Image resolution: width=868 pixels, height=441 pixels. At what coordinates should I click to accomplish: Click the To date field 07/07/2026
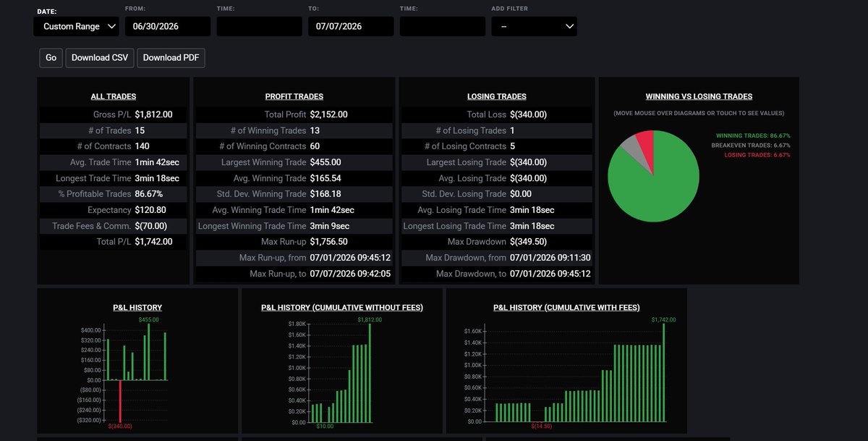[351, 26]
